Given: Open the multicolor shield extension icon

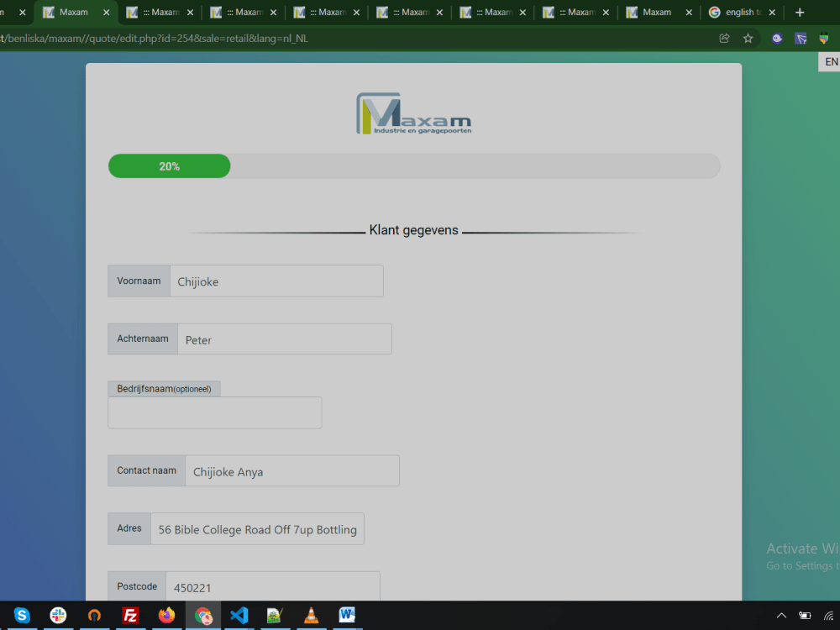Looking at the screenshot, I should [x=824, y=39].
